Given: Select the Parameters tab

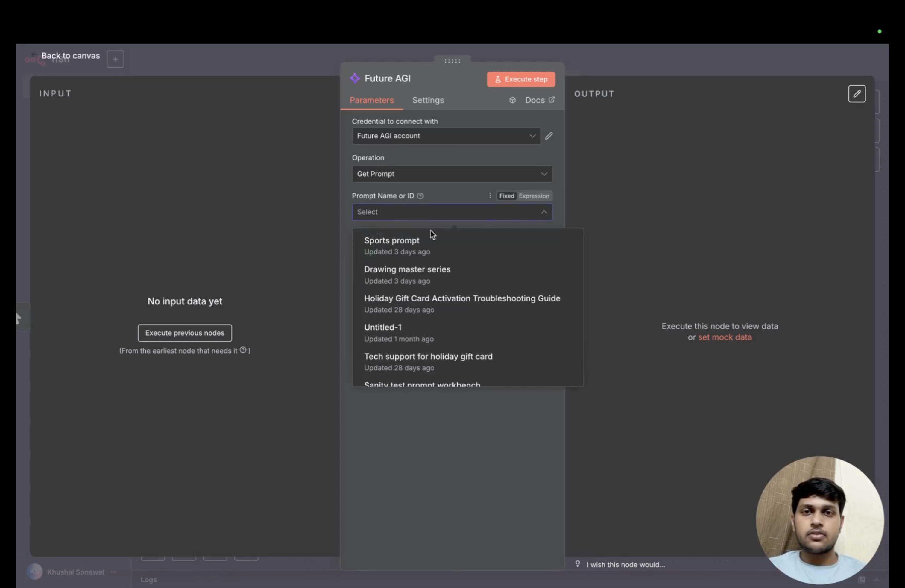Looking at the screenshot, I should click(x=371, y=100).
